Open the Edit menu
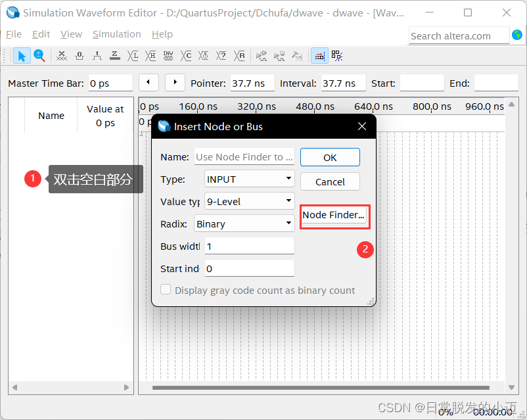 [x=41, y=34]
